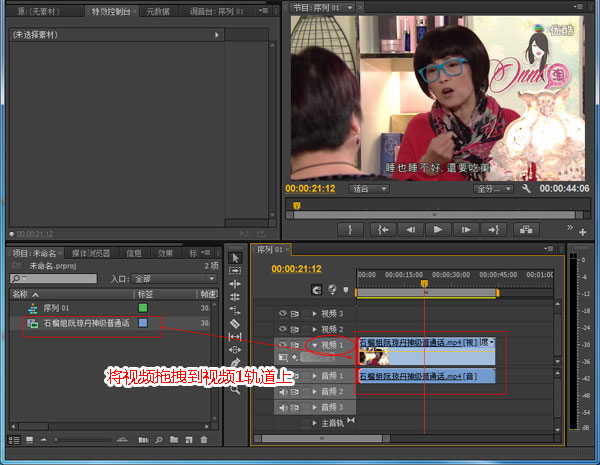
Task: Mute the 音频 3 track speaker
Action: coord(283,408)
